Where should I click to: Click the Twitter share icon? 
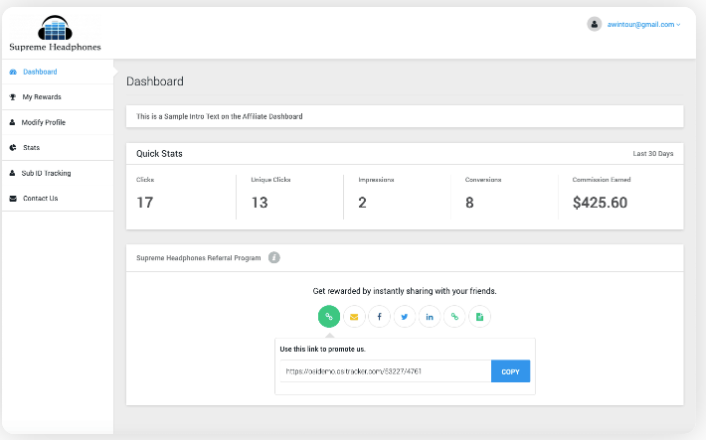click(x=404, y=317)
